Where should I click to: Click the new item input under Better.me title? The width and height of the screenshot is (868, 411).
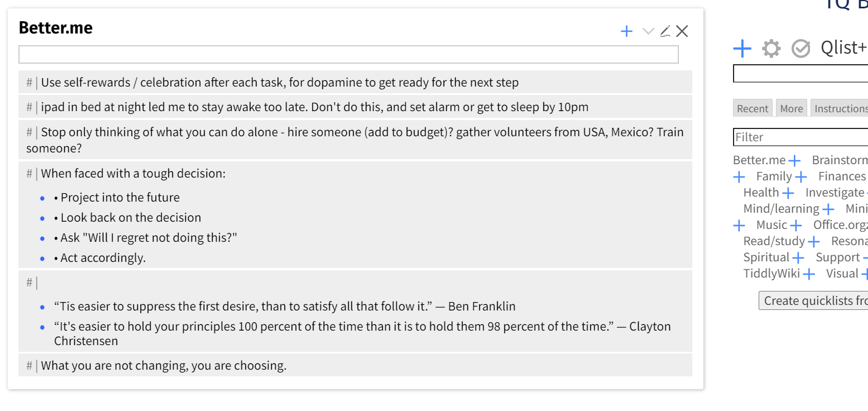348,55
